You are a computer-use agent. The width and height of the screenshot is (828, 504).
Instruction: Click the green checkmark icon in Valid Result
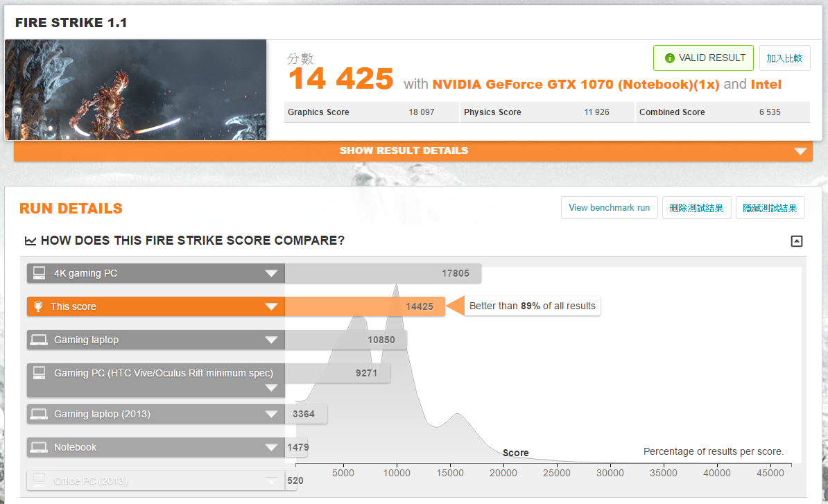click(x=669, y=58)
